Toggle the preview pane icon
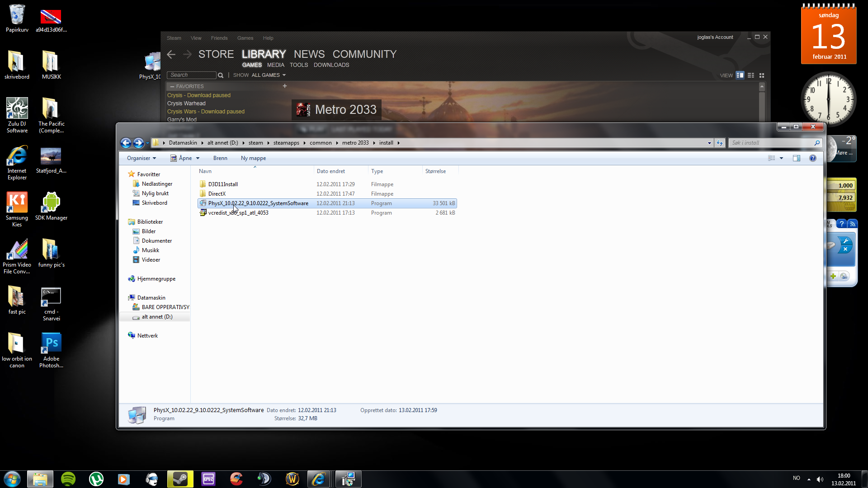868x488 pixels. click(796, 158)
